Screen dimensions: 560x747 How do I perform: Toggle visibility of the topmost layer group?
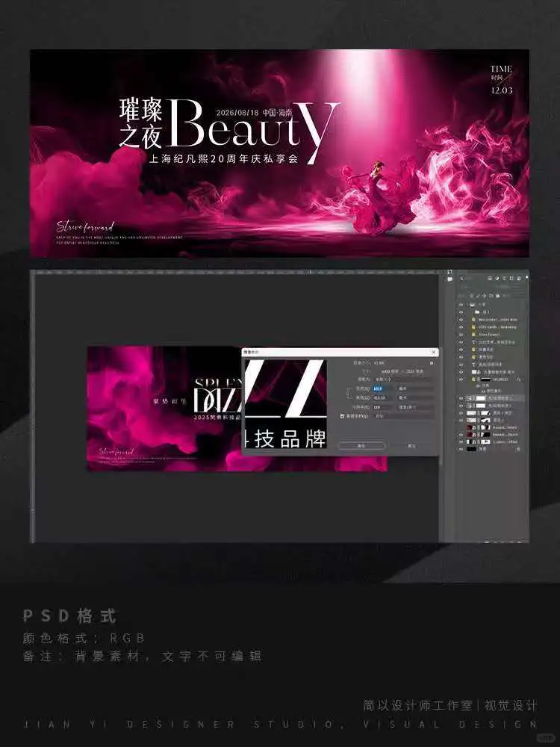click(461, 305)
